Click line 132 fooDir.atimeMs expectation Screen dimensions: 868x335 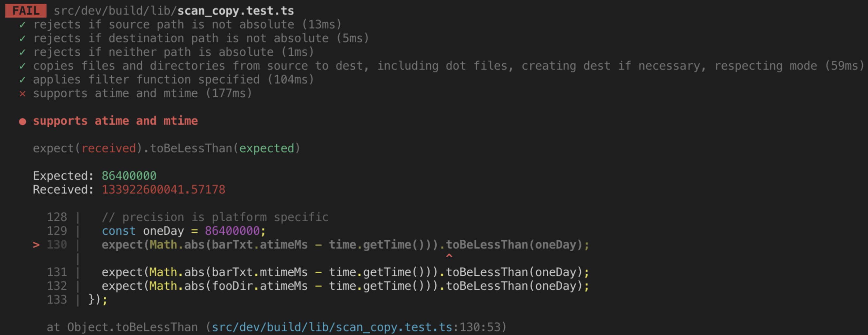[346, 286]
